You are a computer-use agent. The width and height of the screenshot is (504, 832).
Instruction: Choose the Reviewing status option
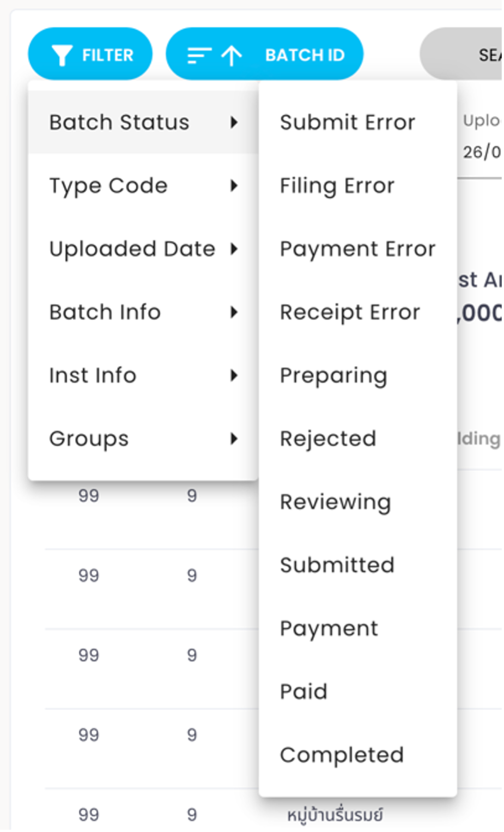(335, 502)
